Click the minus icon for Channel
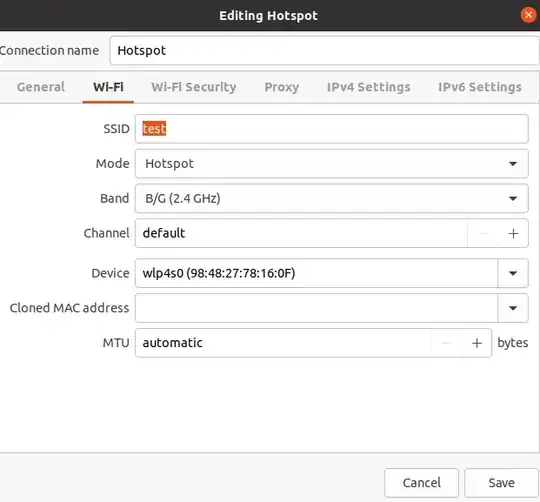The image size is (540, 502). 483,233
